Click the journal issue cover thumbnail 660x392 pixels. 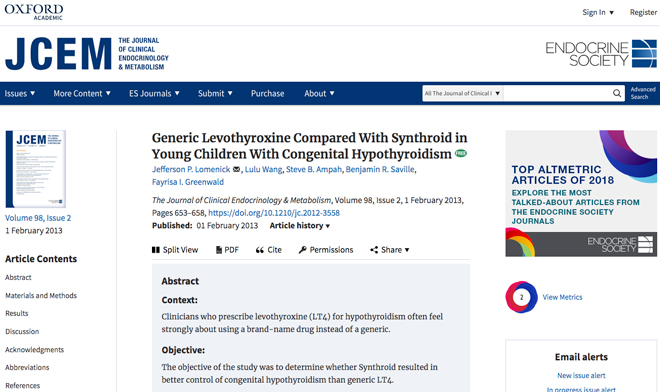point(35,169)
